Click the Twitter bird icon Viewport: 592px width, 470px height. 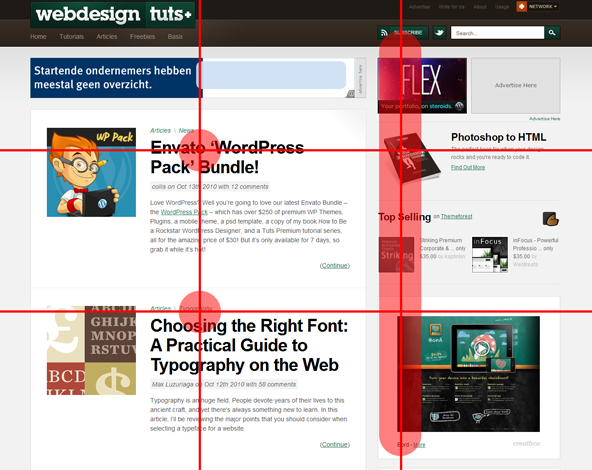[x=439, y=33]
